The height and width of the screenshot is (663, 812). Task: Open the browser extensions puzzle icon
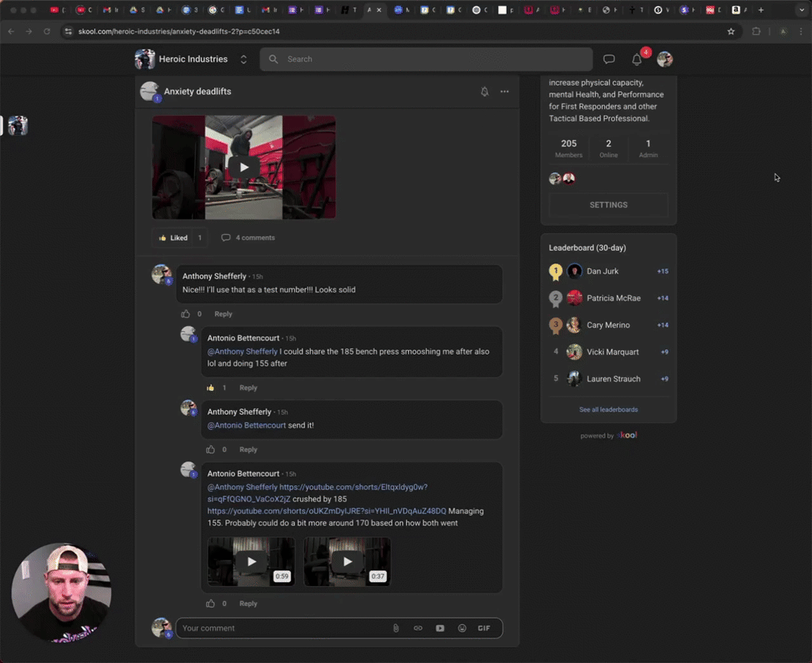coord(756,32)
